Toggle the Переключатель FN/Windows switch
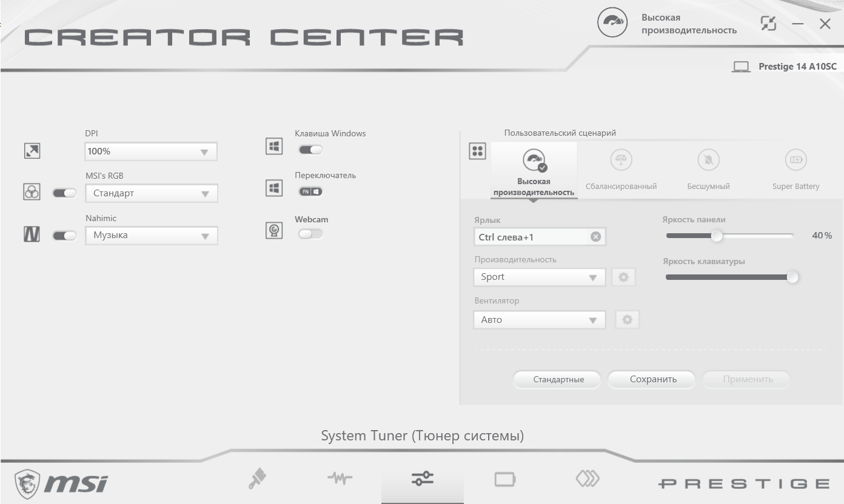Screen dimensions: 844x504 coord(310,191)
